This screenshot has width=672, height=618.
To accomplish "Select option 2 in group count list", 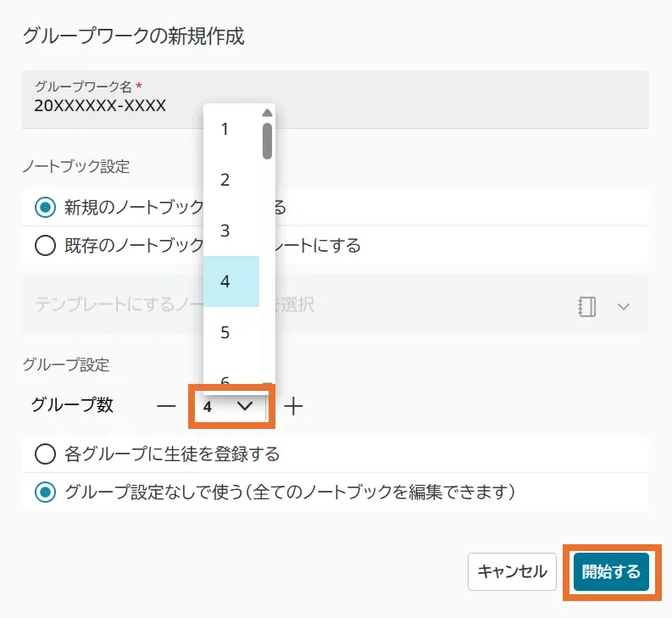I will (231, 180).
